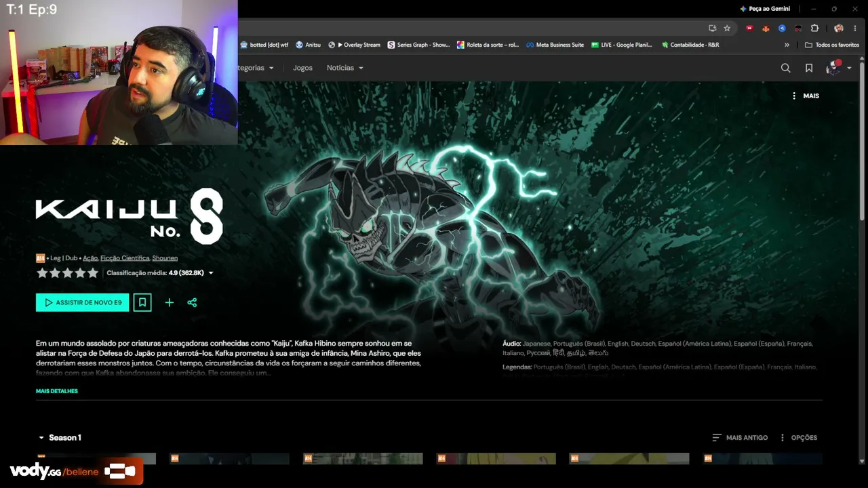Screen dimensions: 868x488
Task: Add Kaiju No. 8 to watchlist with the outlined bookmark button
Action: 142,302
